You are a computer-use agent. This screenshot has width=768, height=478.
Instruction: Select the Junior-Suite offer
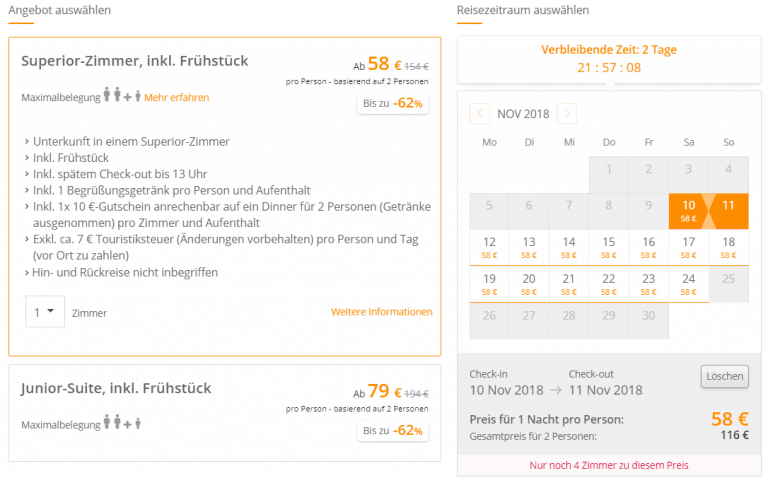[116, 388]
